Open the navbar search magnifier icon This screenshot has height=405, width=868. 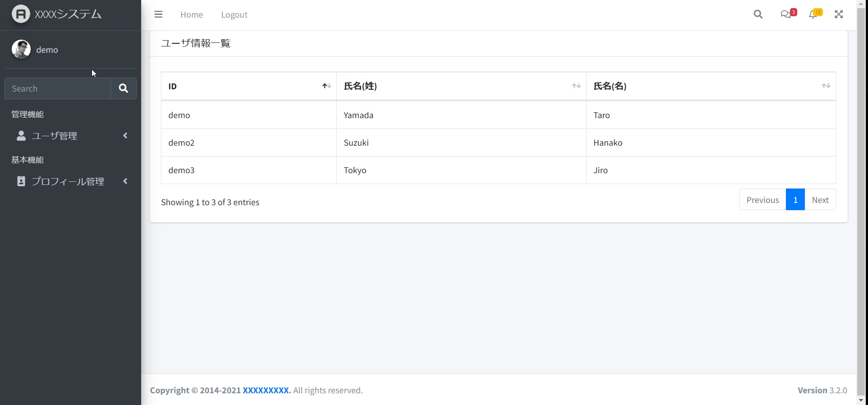tap(758, 14)
